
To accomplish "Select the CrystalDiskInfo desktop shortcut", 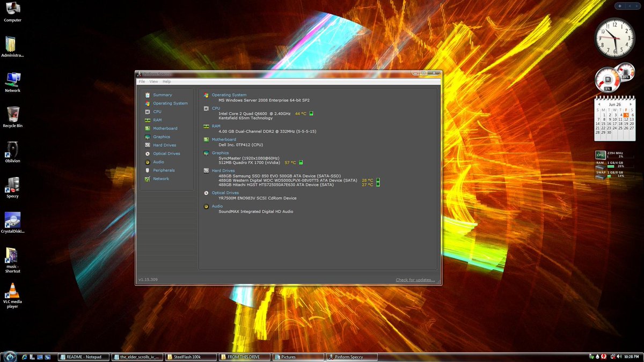I will (x=12, y=223).
